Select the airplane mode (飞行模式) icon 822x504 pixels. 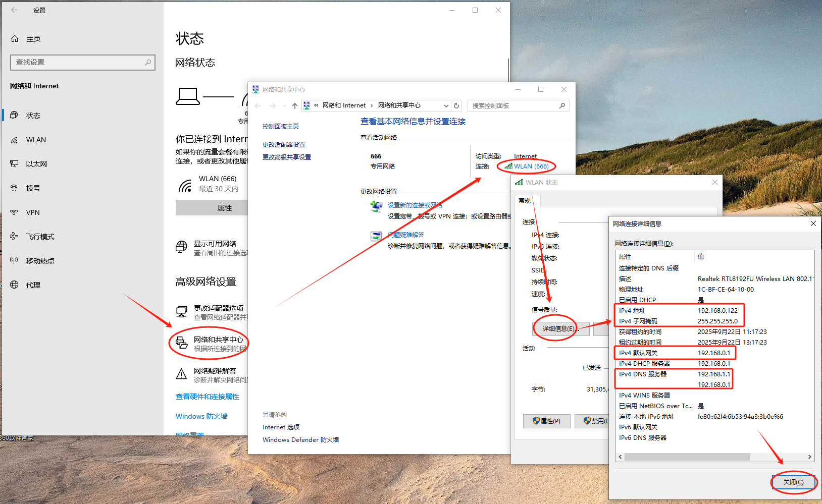15,237
